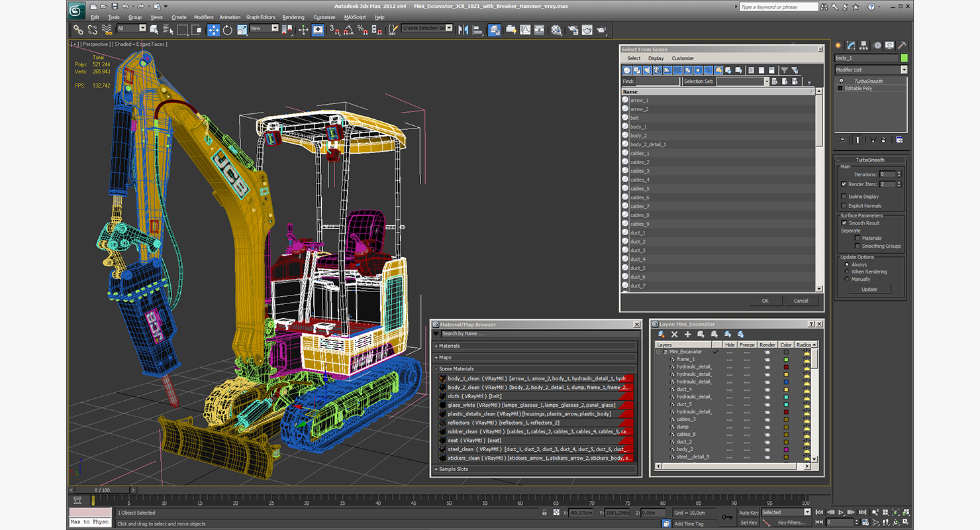The height and width of the screenshot is (530, 980).
Task: Add selected objects to layer plus icon
Action: (x=687, y=335)
